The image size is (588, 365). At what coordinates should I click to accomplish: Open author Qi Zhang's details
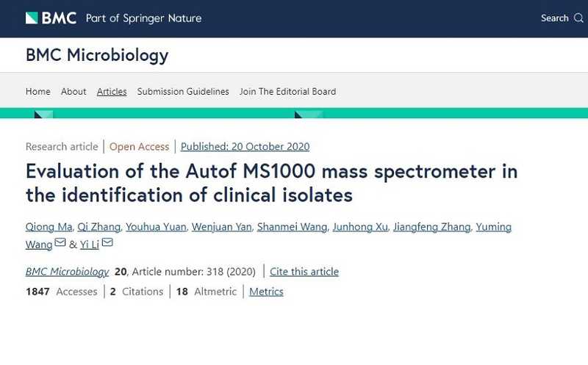click(x=98, y=227)
